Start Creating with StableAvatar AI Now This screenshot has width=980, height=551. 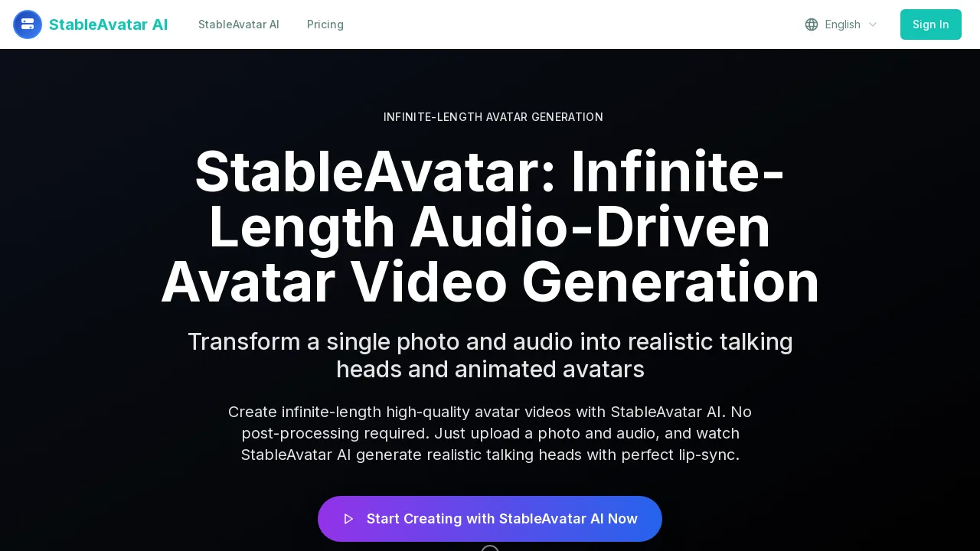click(490, 519)
